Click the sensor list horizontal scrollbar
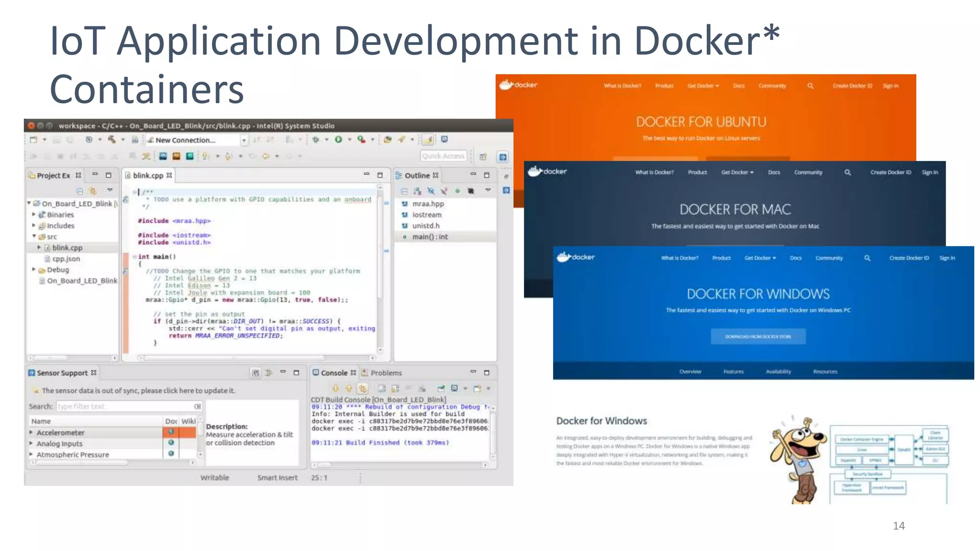The height and width of the screenshot is (551, 980). 112,463
